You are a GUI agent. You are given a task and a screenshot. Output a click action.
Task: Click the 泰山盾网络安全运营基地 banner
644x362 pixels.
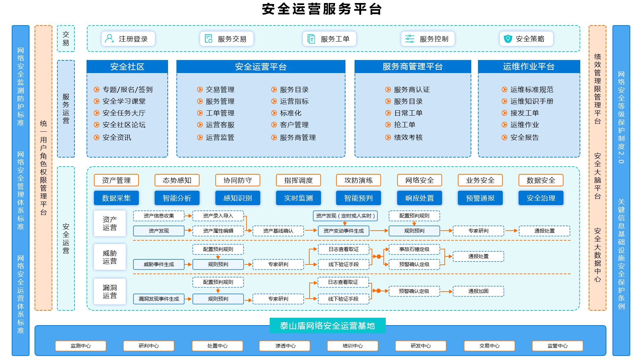(x=327, y=325)
